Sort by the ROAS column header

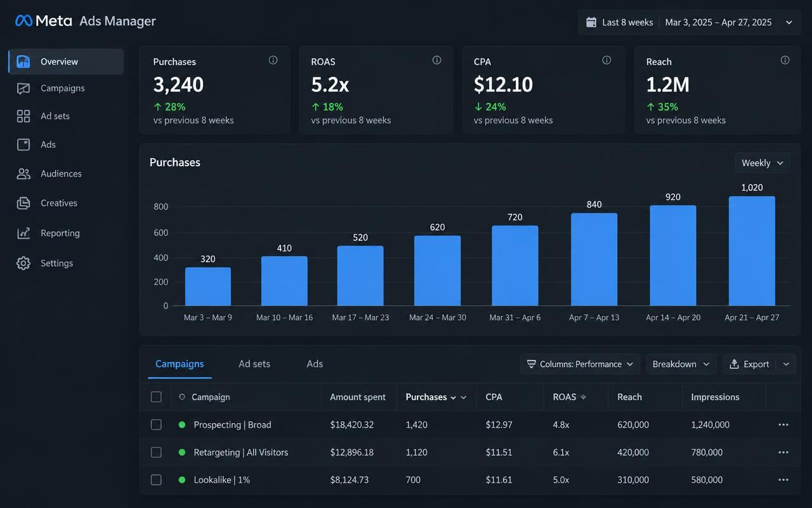[x=569, y=398]
